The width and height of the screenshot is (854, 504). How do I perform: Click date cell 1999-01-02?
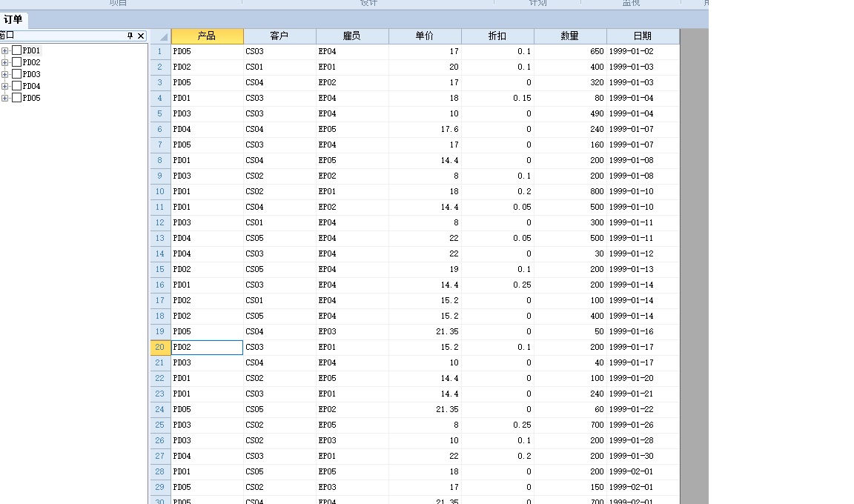coord(643,52)
